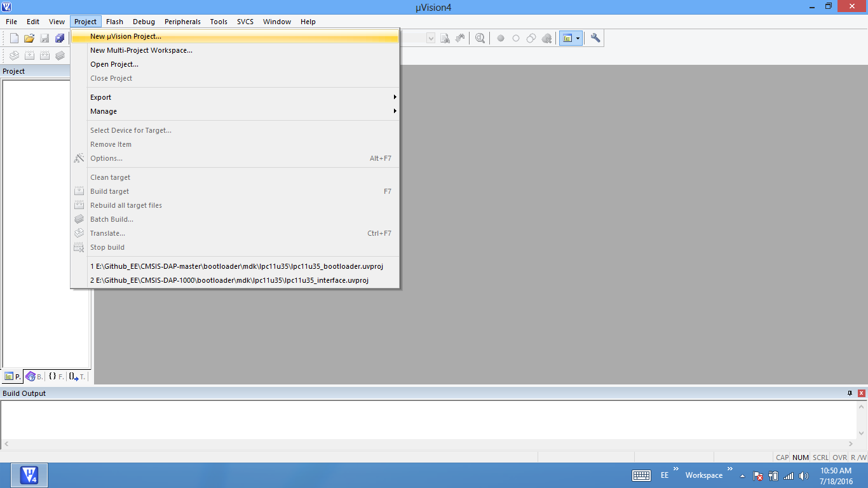Open the SVCS menu
The height and width of the screenshot is (488, 868).
245,22
